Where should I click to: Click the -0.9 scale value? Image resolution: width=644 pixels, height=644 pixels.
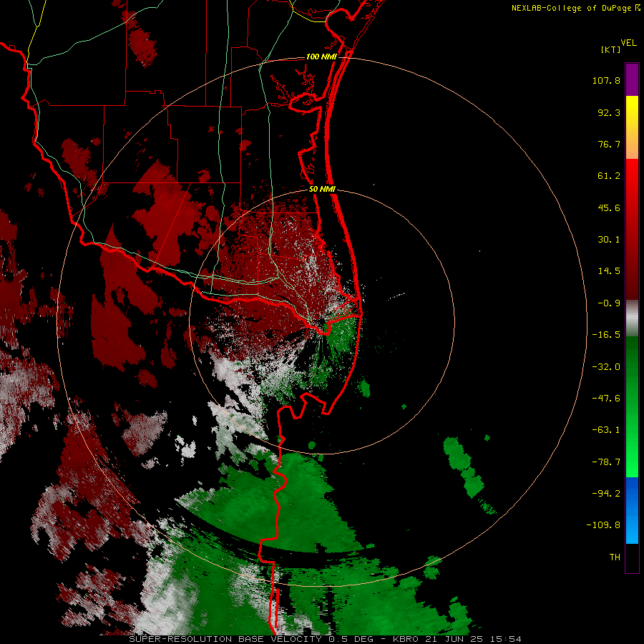[x=609, y=303]
